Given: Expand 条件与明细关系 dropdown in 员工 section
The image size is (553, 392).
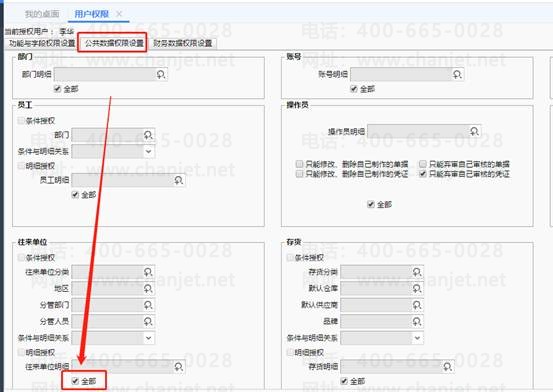Looking at the screenshot, I should pos(148,151).
